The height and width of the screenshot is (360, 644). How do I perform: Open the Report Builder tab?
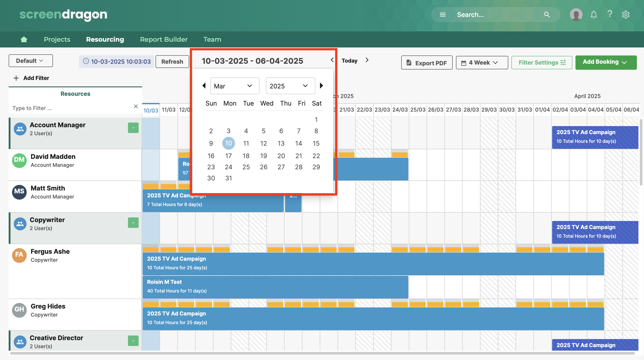click(x=164, y=39)
